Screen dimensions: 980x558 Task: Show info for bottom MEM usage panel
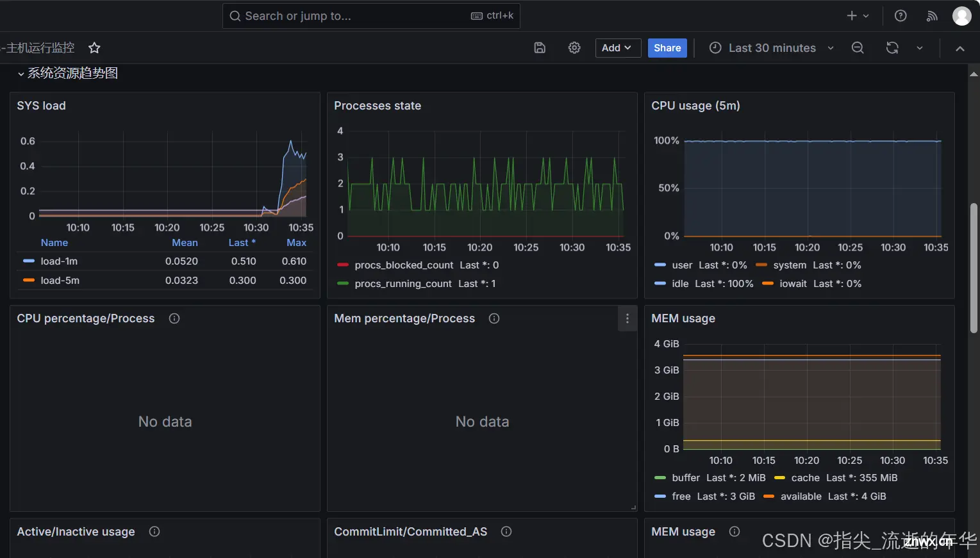[x=735, y=532]
